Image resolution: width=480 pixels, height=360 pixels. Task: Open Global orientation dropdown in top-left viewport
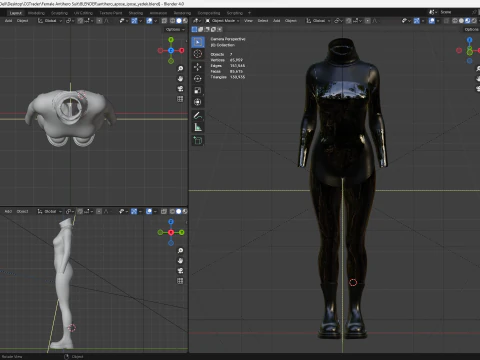(x=50, y=21)
